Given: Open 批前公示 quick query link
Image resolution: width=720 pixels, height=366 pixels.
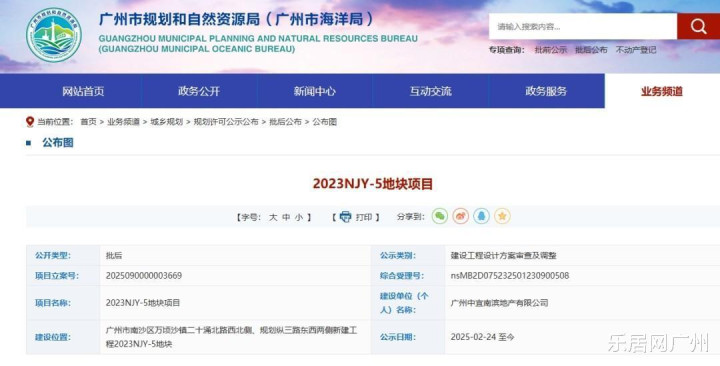Looking at the screenshot, I should click(x=551, y=50).
